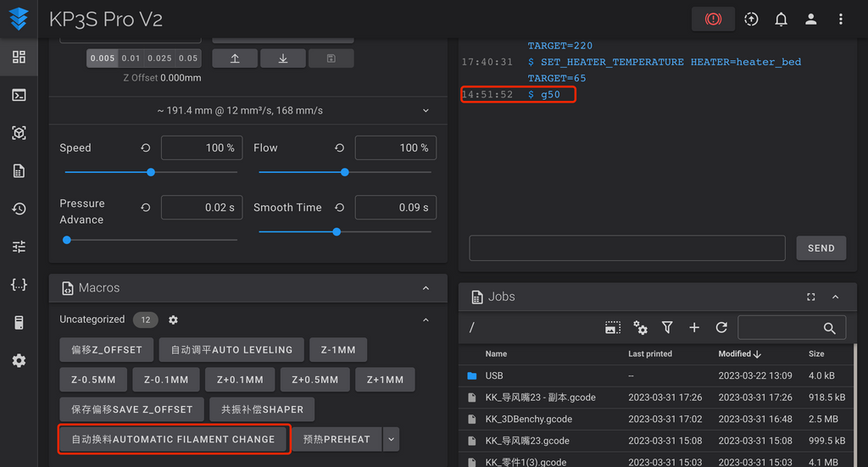868x467 pixels.
Task: Open the notifications bell
Action: pos(781,19)
